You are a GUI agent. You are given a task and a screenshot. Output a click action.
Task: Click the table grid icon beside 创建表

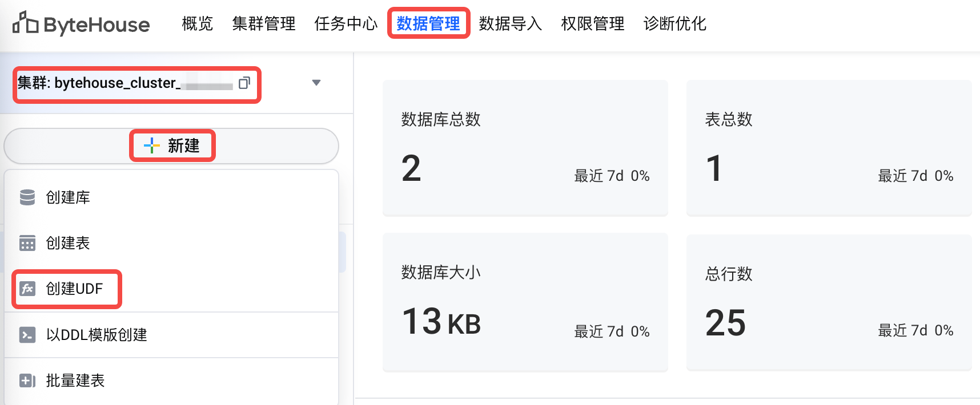click(27, 243)
